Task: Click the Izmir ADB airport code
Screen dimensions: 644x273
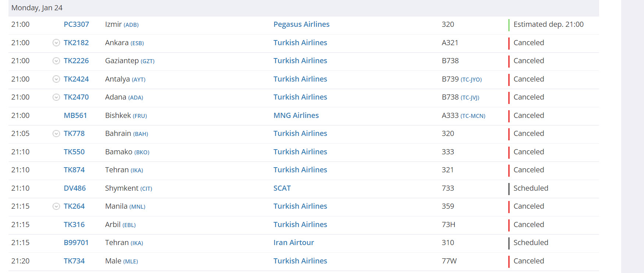Action: tap(131, 25)
